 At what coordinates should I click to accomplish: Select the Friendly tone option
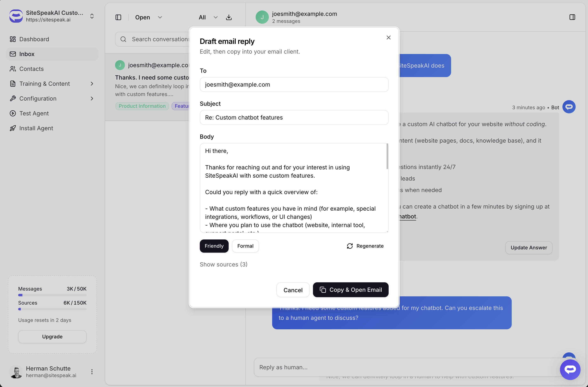pos(214,246)
